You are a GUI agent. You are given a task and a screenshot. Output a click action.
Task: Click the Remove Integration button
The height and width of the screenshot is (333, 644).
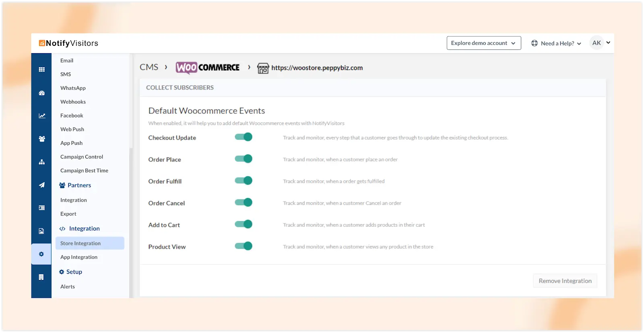coord(565,281)
